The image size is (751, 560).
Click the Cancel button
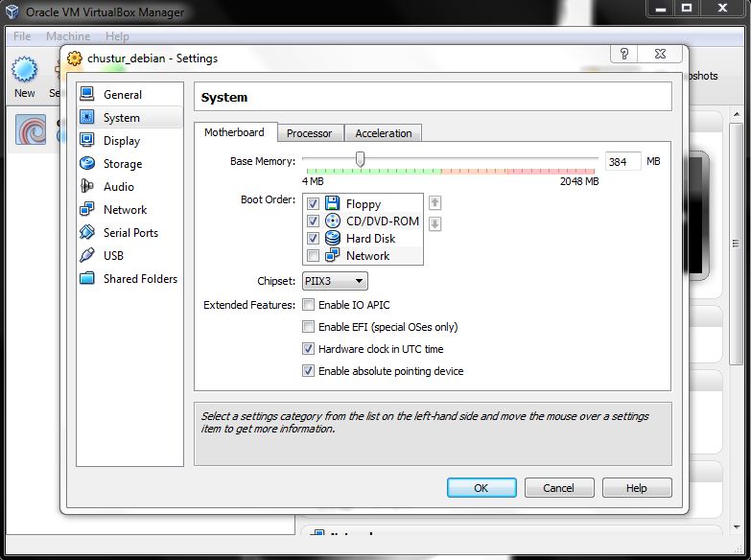559,488
